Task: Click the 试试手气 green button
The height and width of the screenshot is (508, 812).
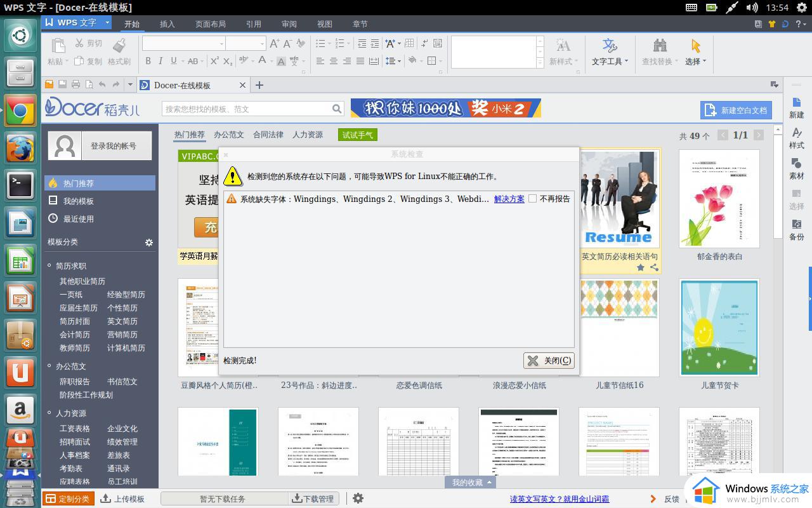Action: pos(358,135)
